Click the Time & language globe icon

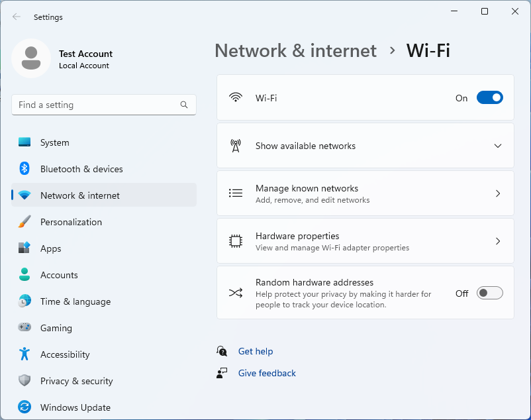coord(24,301)
